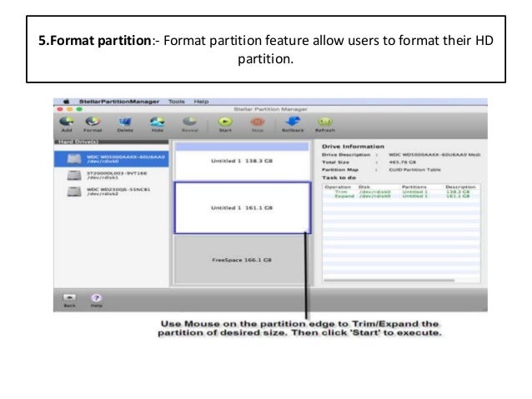Click the red Stop toolbar icon
Screen dimensions: 532x399
(x=258, y=124)
